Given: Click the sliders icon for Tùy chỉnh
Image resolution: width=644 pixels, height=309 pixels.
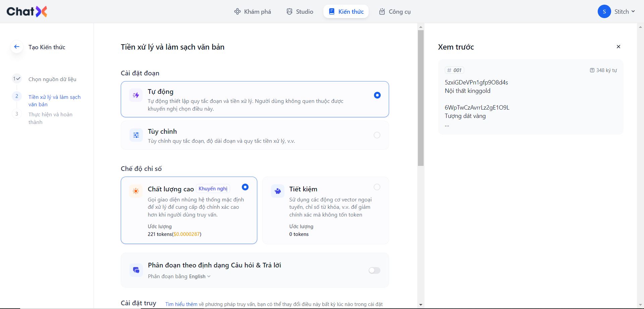Looking at the screenshot, I should (x=136, y=135).
